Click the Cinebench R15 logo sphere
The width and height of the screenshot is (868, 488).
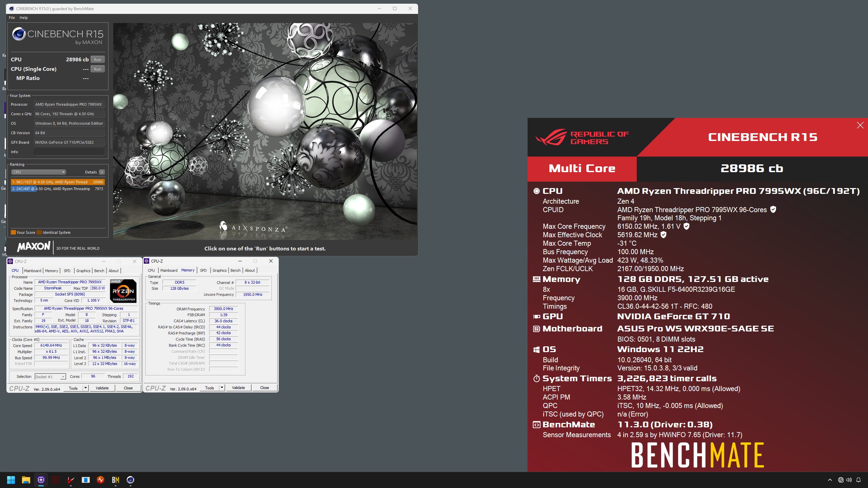[x=19, y=34]
